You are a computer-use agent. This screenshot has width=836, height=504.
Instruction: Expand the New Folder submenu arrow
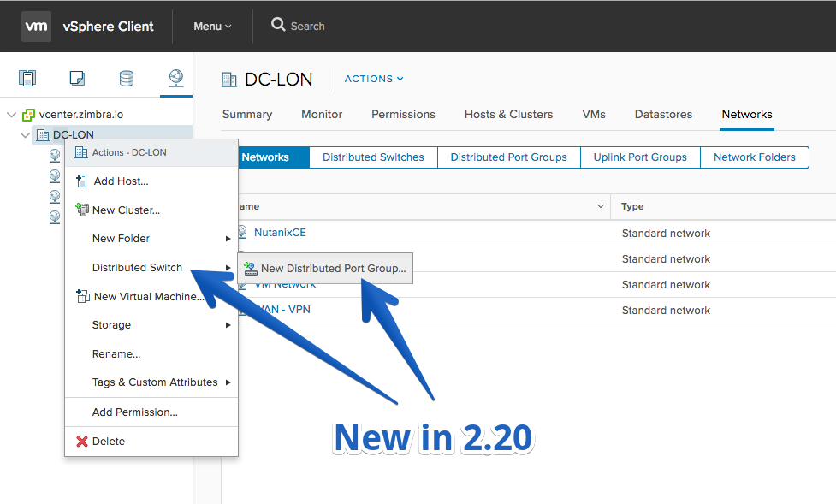point(228,239)
